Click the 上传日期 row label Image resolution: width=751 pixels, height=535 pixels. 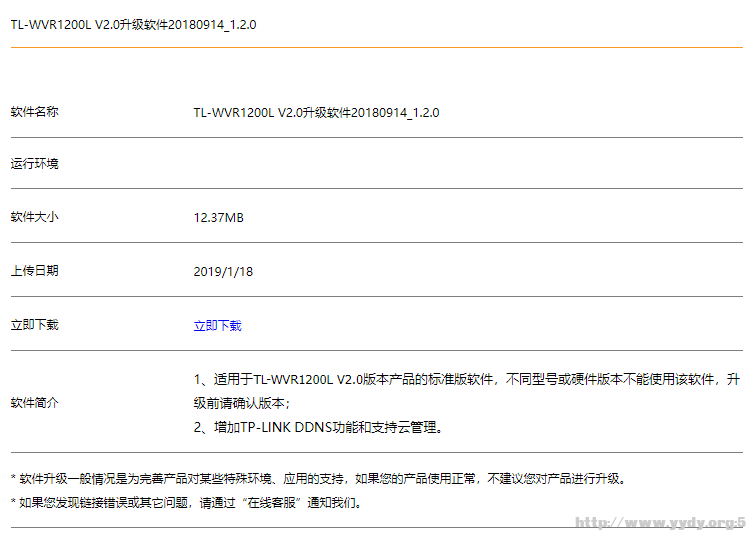[x=34, y=271]
